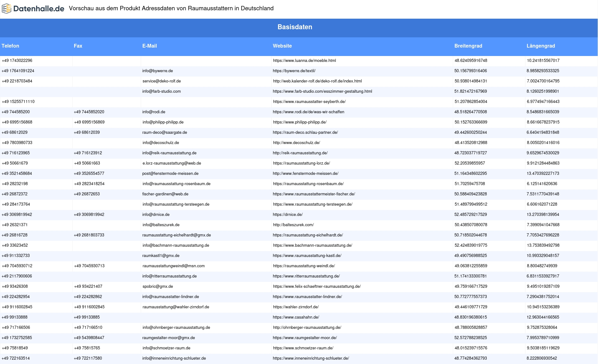This screenshot has height=364, width=598.
Task: Open reik-raumausstattung.de website link
Action: [300, 153]
